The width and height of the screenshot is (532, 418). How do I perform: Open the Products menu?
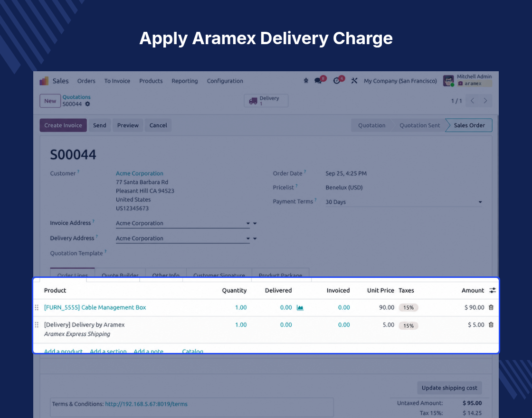tap(151, 81)
